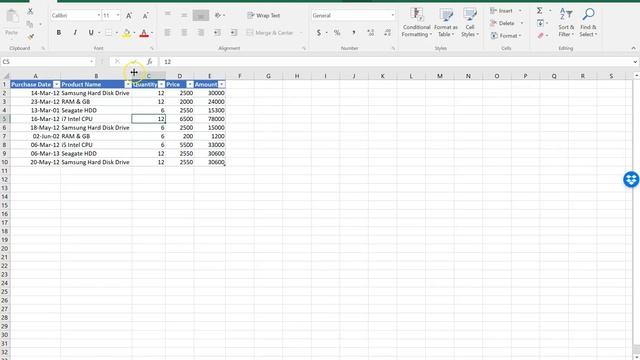Toggle Underline formatting
This screenshot has width=640, height=360.
click(91, 33)
